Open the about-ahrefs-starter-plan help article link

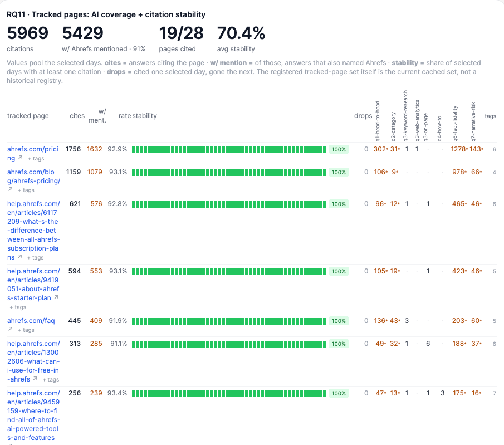click(x=33, y=285)
